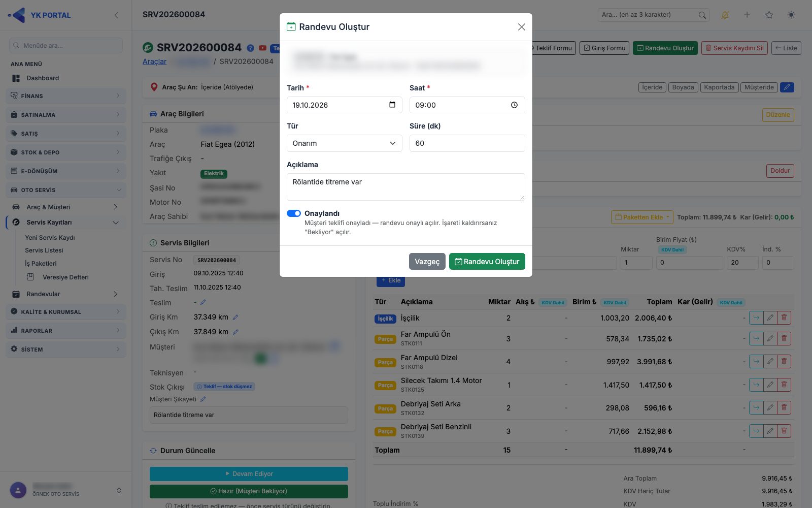Open the calendar picker in Tarih field
The width and height of the screenshot is (812, 508).
[392, 105]
